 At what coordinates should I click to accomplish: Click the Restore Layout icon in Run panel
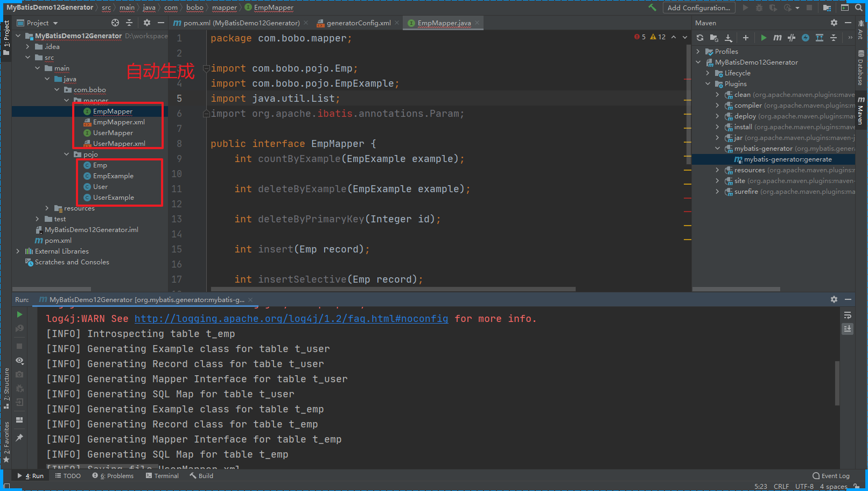[19, 420]
